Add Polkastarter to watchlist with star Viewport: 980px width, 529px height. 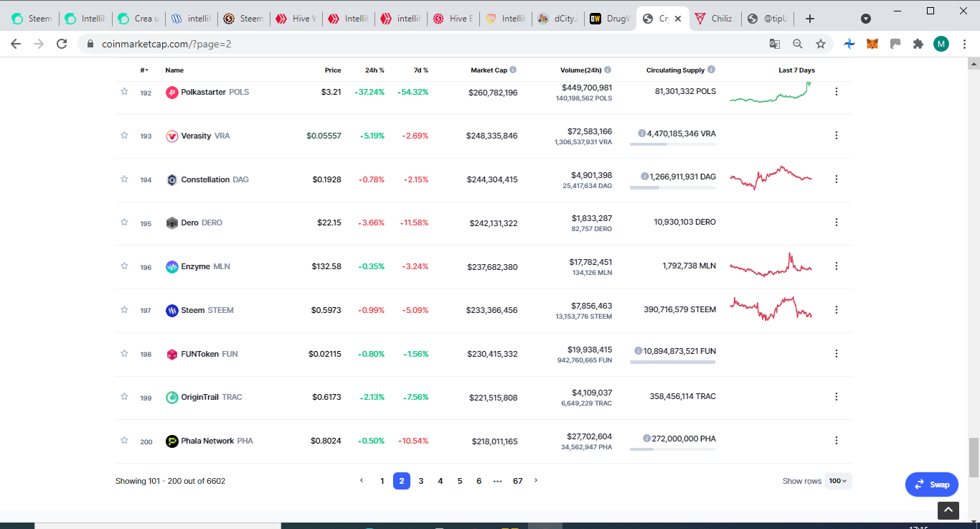pos(124,91)
